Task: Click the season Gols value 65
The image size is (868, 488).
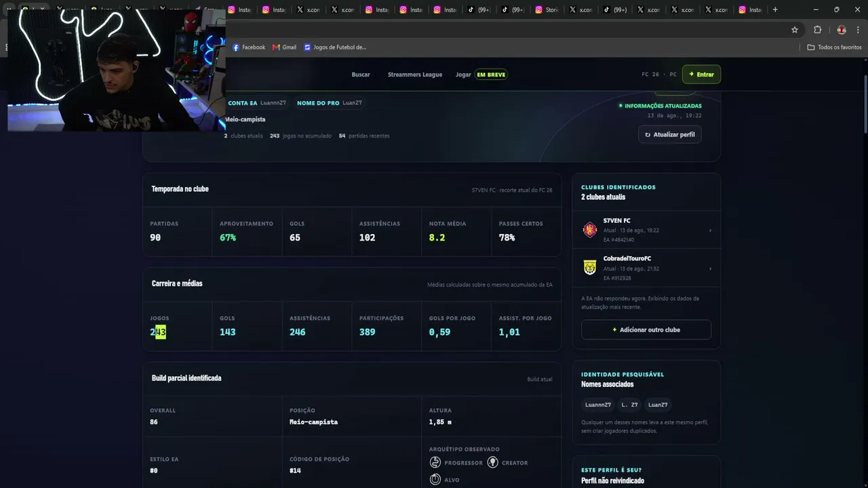Action: pos(295,238)
